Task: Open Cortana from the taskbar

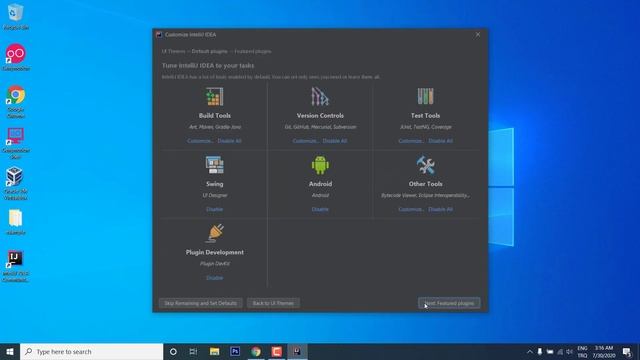Action: click(173, 351)
